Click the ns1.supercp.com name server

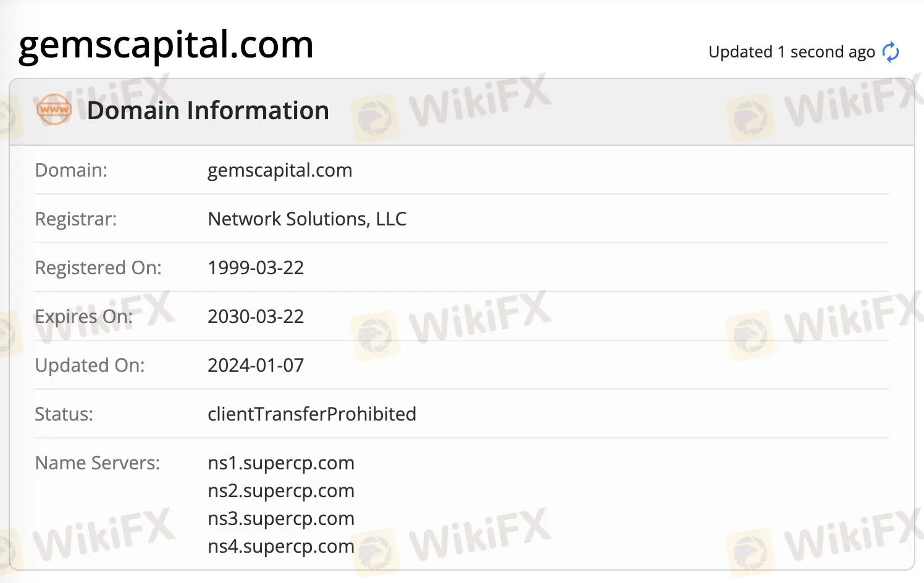(x=280, y=463)
